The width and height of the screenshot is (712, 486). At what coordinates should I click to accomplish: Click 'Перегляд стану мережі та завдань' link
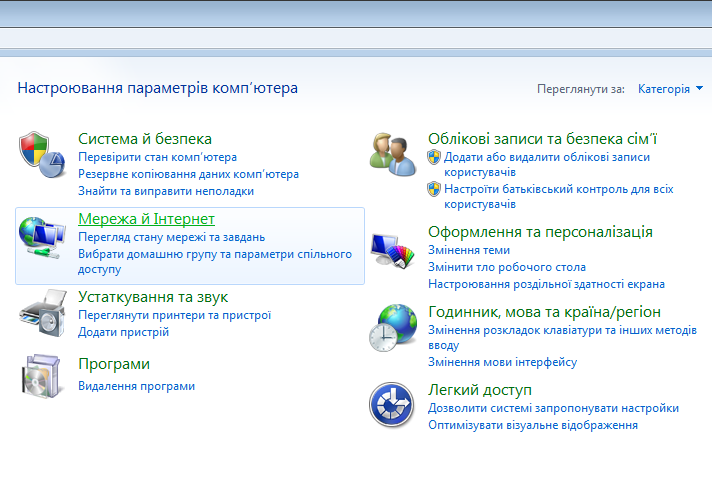click(172, 237)
